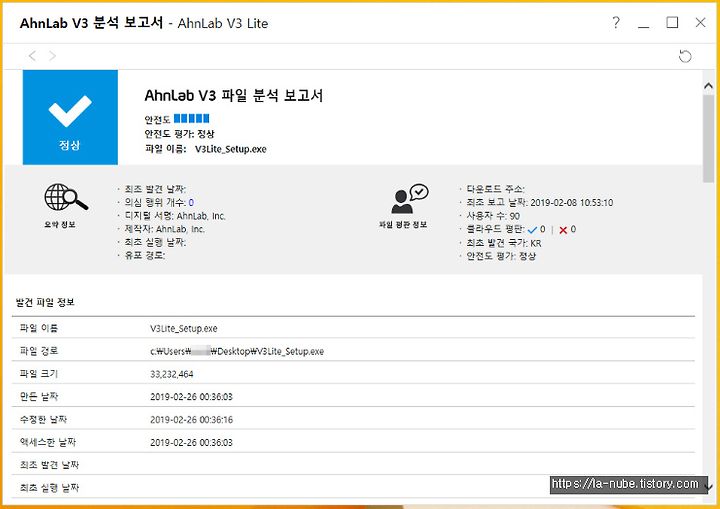Select modified date 2019-02-26 00:36:16
This screenshot has height=509, width=720.
tap(191, 420)
